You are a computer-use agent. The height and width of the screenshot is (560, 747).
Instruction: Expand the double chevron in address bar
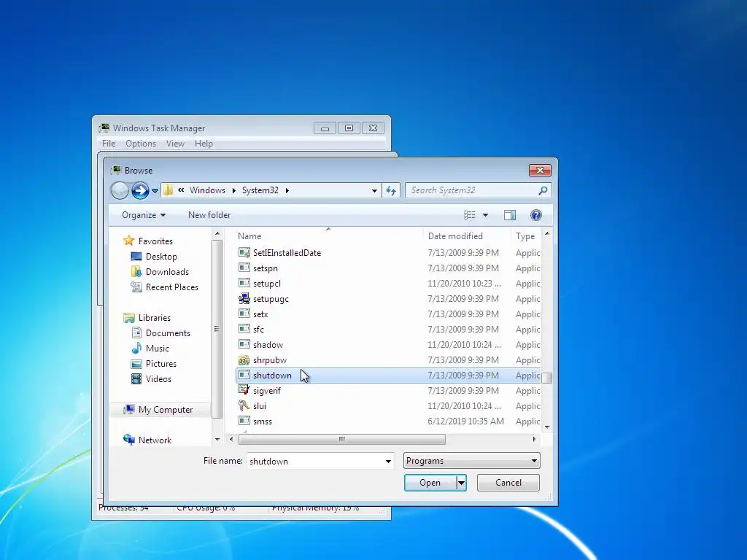click(x=181, y=190)
